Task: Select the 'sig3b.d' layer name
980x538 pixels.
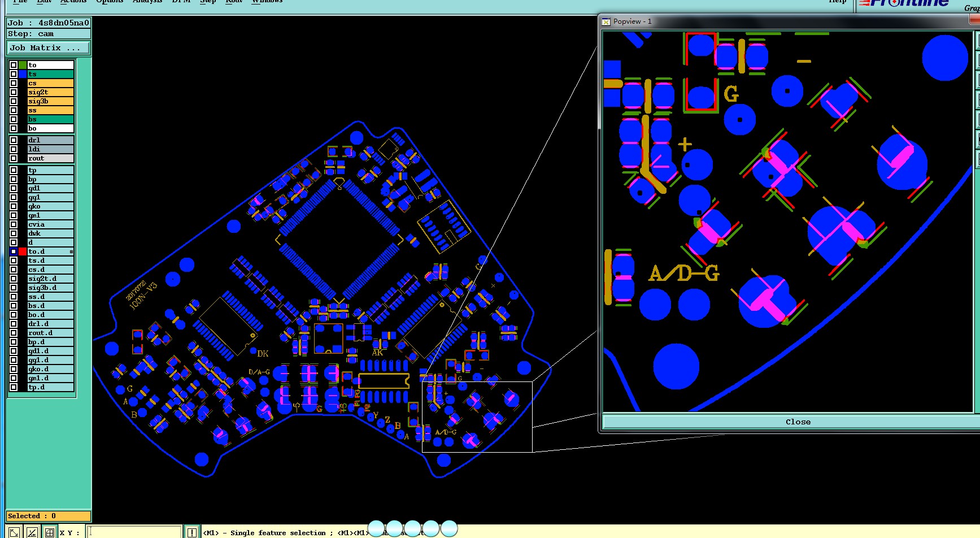Action: (50, 288)
